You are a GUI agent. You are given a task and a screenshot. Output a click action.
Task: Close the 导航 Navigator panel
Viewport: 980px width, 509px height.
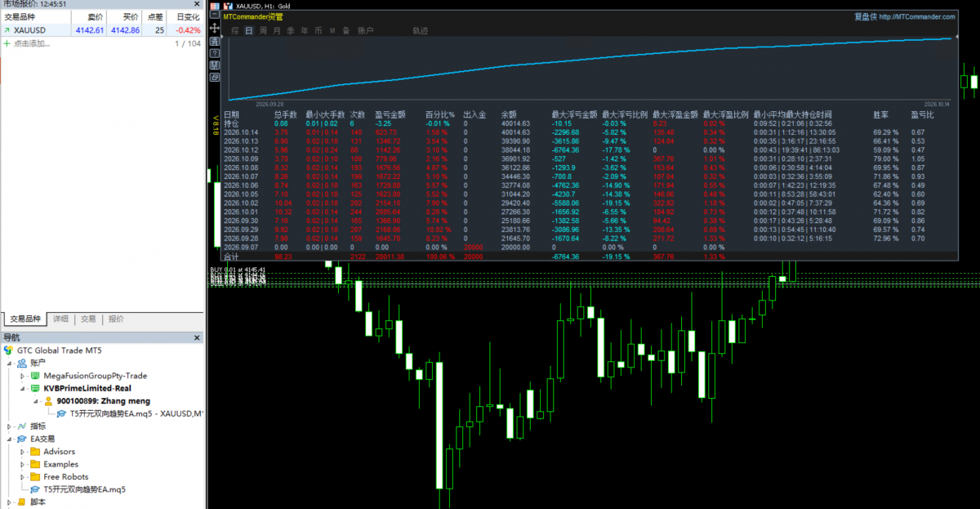(x=197, y=337)
